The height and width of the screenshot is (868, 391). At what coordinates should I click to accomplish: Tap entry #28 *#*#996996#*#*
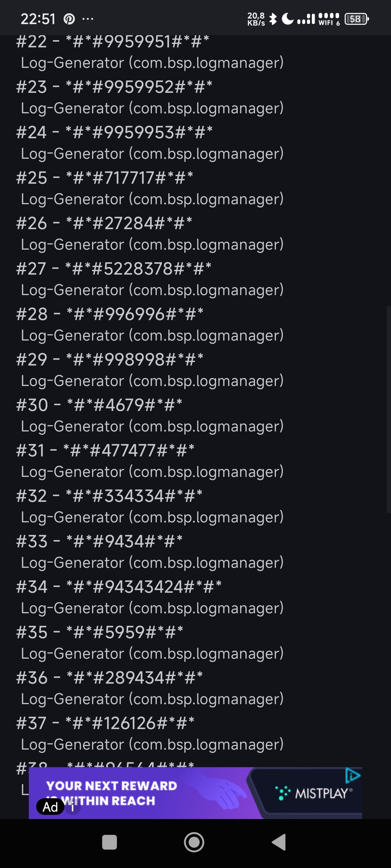tap(110, 314)
